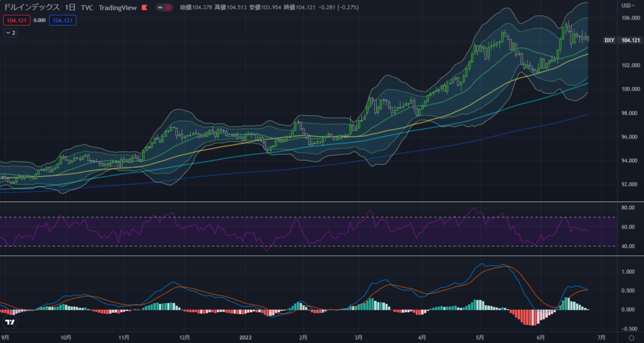
Task: Click the red flag icon beside TradingView
Action: 145,8
